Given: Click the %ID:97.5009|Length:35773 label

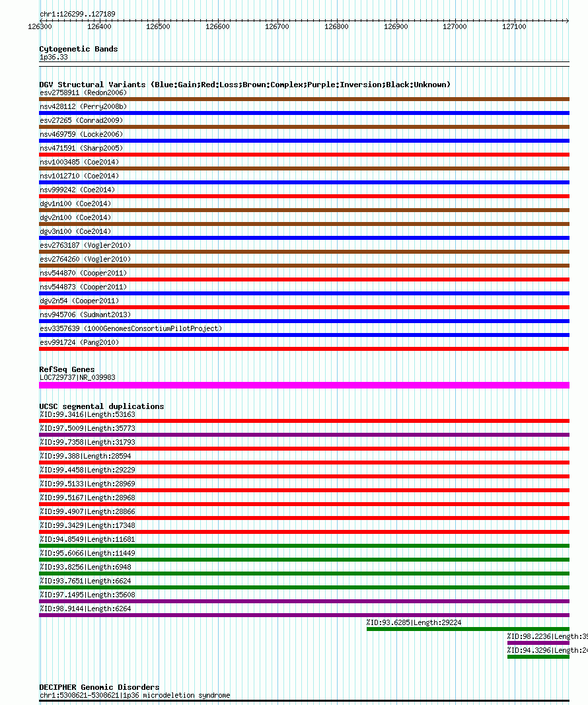Looking at the screenshot, I should (87, 429).
